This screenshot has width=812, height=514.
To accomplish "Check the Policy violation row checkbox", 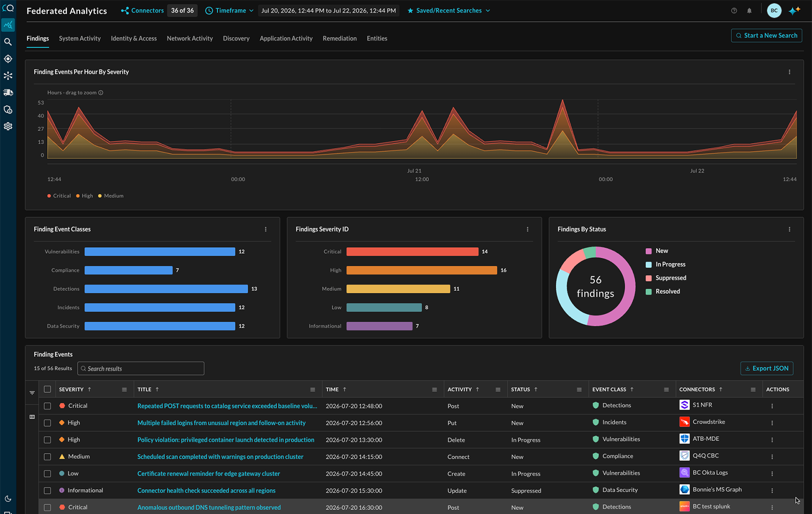I will [47, 440].
